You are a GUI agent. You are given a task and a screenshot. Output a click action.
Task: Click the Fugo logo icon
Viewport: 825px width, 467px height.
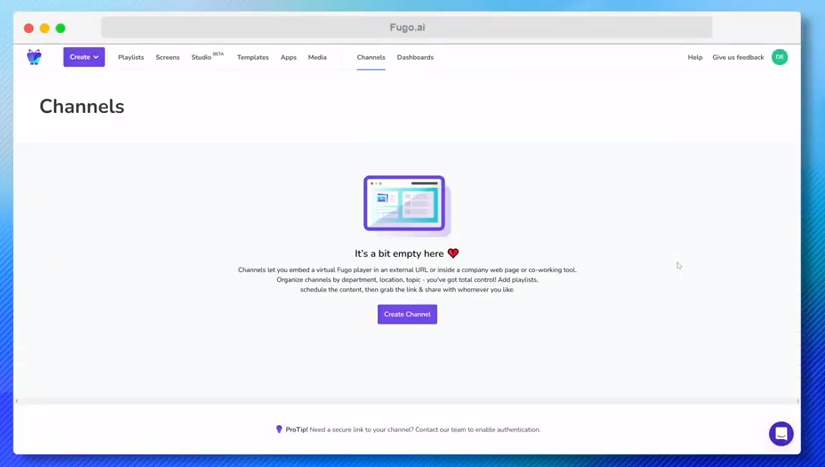34,57
